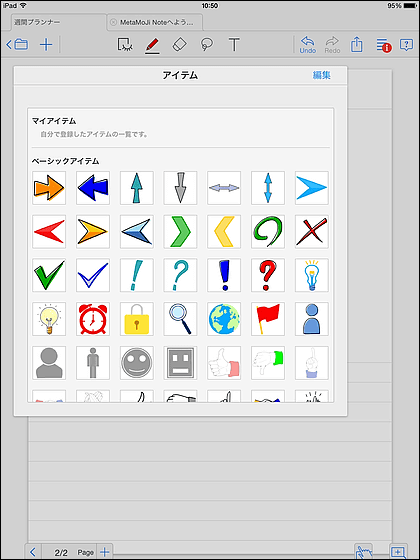
Task: Insert the gray person bust item
Action: 49,363
